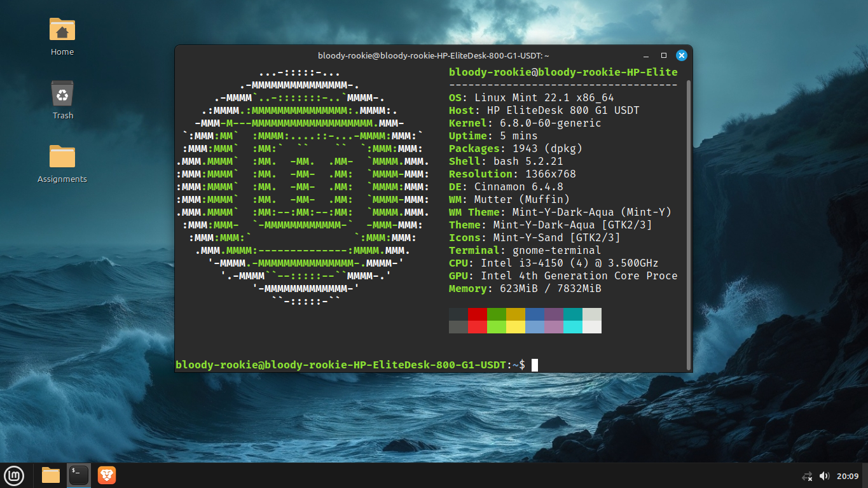Click the Memory: 623MiB / 7832MiB line
This screenshot has width=868, height=488.
pyautogui.click(x=525, y=288)
